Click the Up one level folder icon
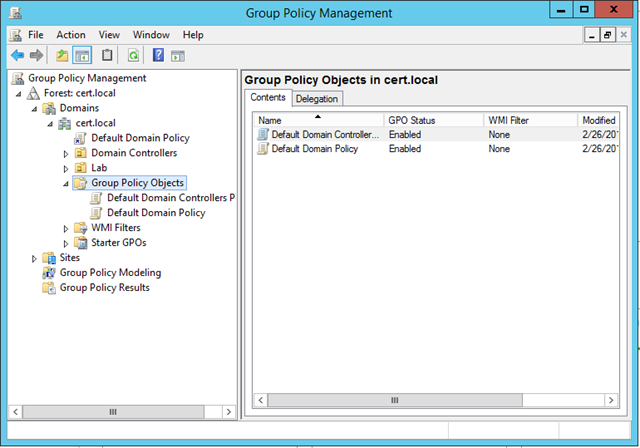Viewport: 640px width, 448px height. click(62, 55)
